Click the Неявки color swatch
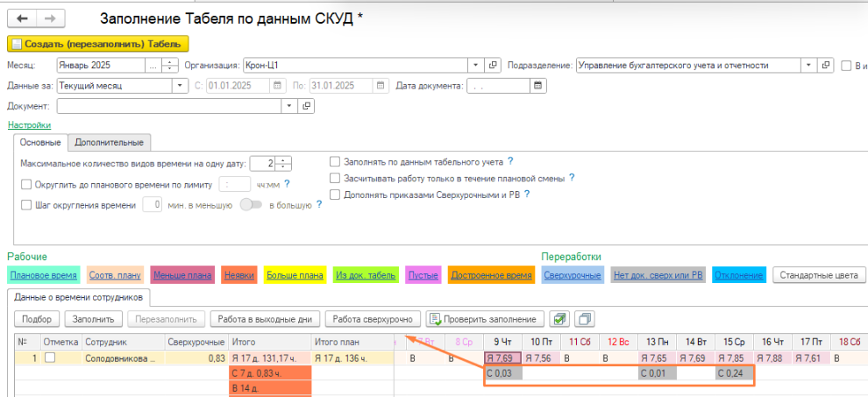 pyautogui.click(x=238, y=275)
